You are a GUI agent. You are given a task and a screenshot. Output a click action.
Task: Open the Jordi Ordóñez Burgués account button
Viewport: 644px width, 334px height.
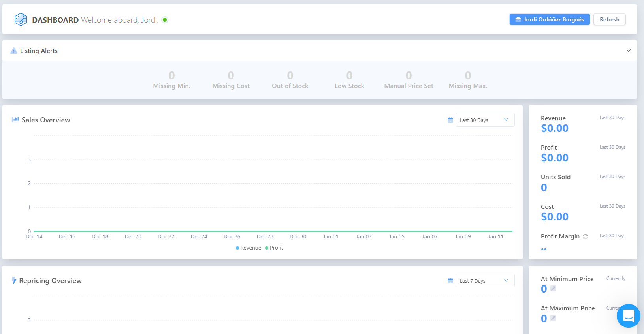coord(550,19)
